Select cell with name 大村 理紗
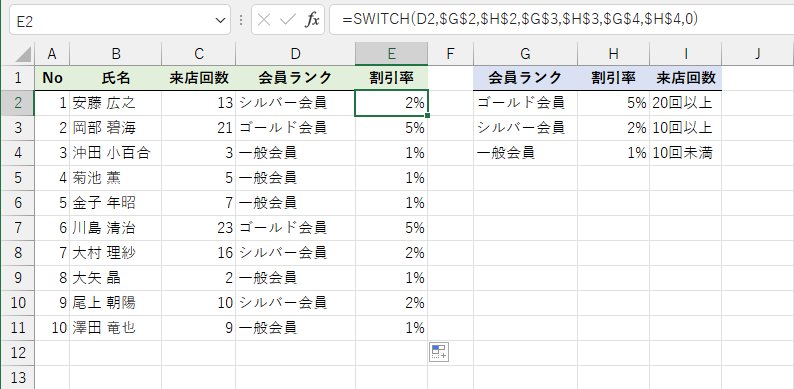 tap(116, 253)
